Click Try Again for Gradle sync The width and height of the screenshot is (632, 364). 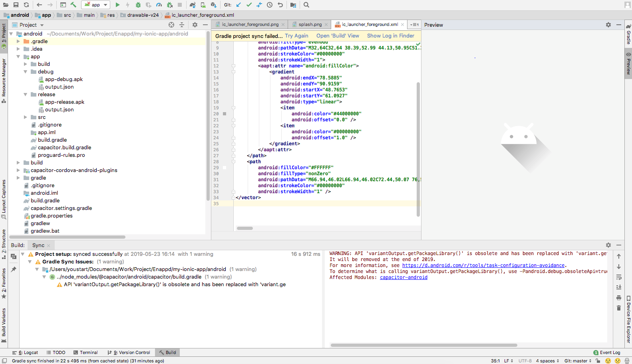296,36
